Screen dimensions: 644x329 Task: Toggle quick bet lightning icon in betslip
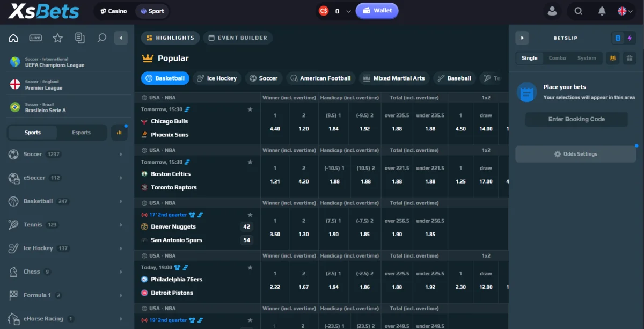click(x=630, y=38)
